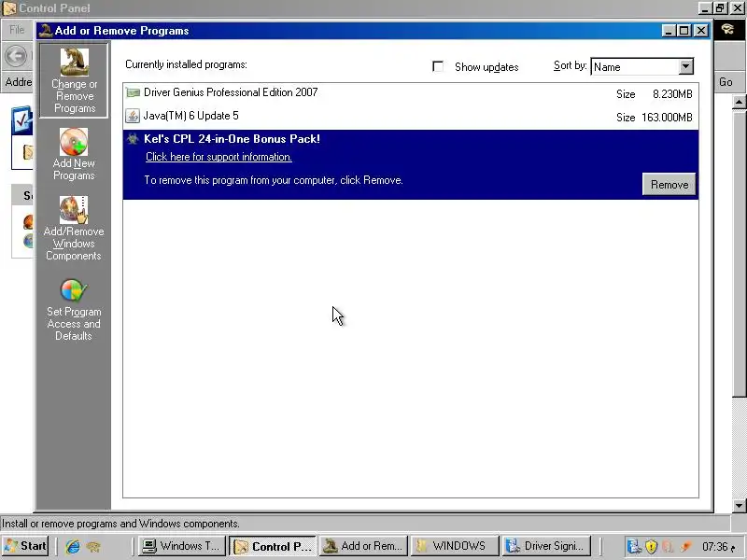Switch to Windows T... taskbar button
Image resolution: width=747 pixels, height=560 pixels.
[181, 546]
